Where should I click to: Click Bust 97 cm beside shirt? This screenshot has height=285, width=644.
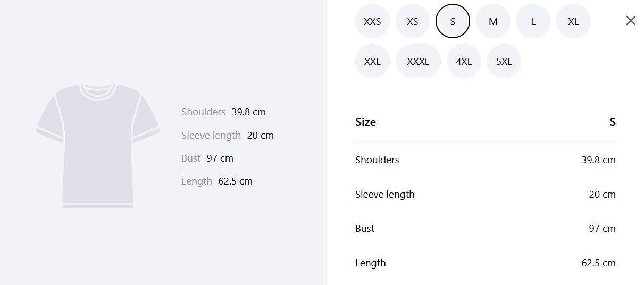(207, 158)
